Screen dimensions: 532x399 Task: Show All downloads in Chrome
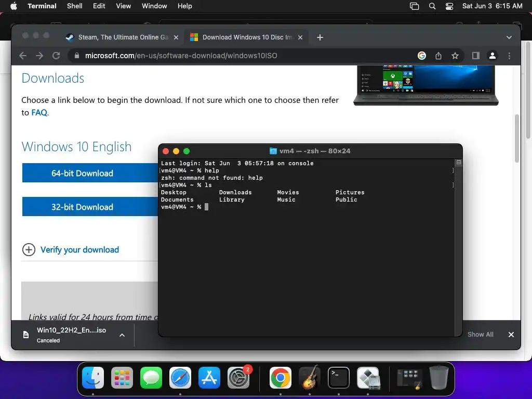[481, 335]
